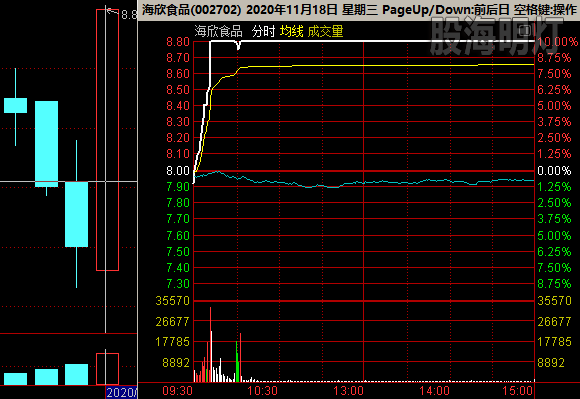Image resolution: width=580 pixels, height=399 pixels.
Task: Click the date 2020年11月18日 in the title
Action: [x=292, y=10]
